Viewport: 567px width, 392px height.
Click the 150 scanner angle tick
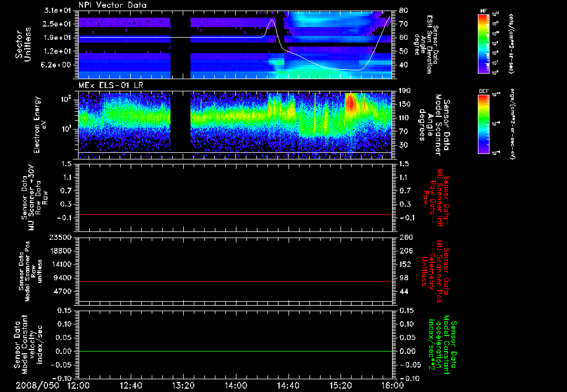405,104
